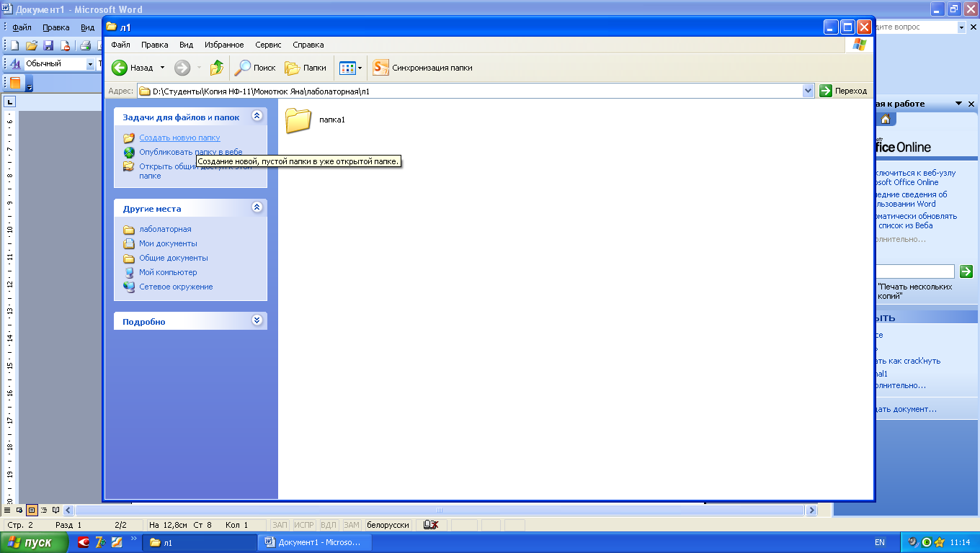Collapse the Другие места panel
The width and height of the screenshot is (980, 553).
(257, 207)
